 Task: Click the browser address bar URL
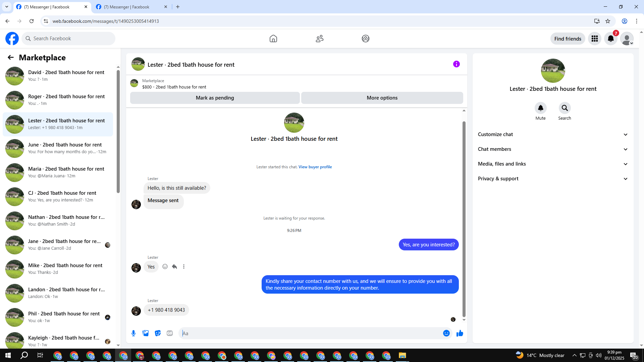coord(106,21)
